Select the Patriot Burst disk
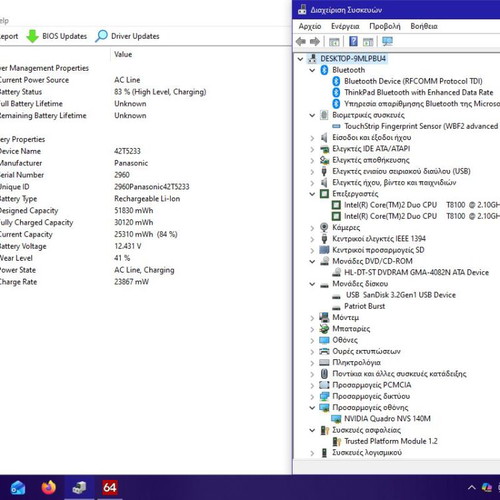 pyautogui.click(x=364, y=306)
